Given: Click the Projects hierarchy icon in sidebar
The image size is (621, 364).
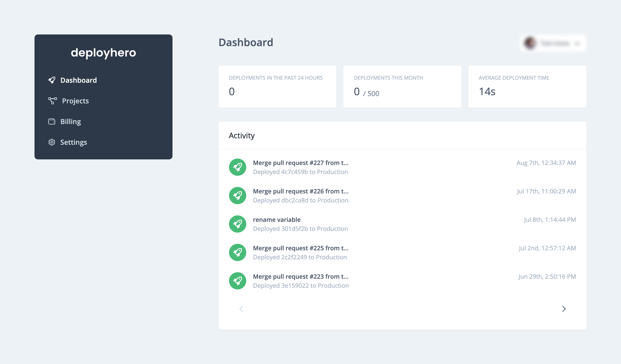Looking at the screenshot, I should pyautogui.click(x=52, y=101).
